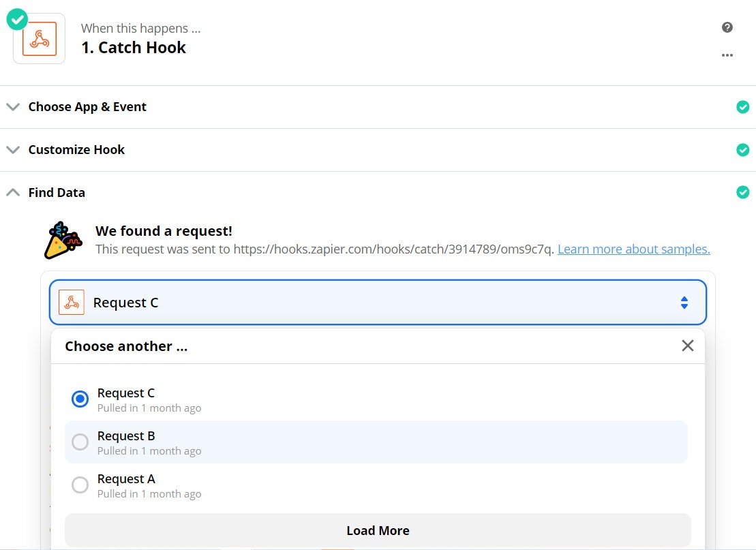Click Pulled in 1 month ago under Request C

tap(149, 408)
